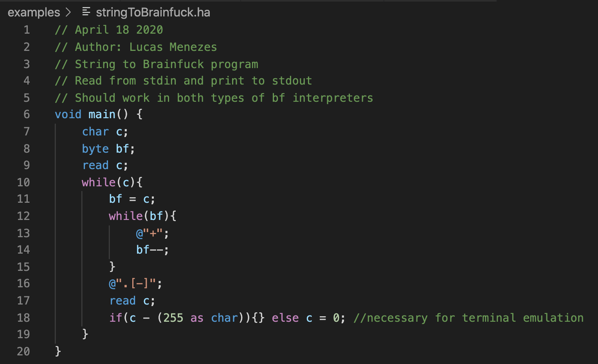
Task: Click the while(c) loop keyword
Action: [98, 182]
